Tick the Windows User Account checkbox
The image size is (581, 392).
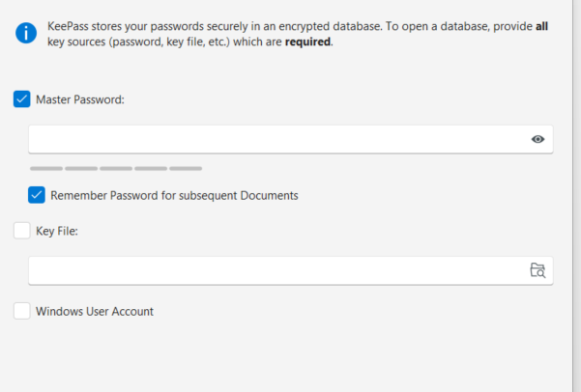point(22,311)
